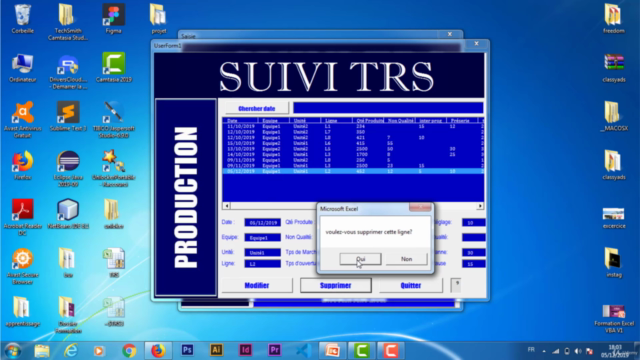Open Windows Media Player from the taskbar
The height and width of the screenshot is (360, 640).
(x=99, y=351)
